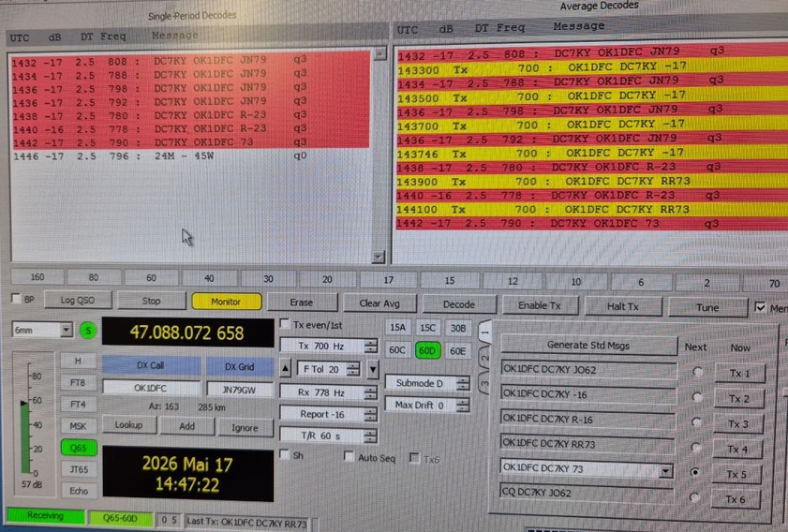
Task: Click Halt Tx button
Action: coord(623,306)
